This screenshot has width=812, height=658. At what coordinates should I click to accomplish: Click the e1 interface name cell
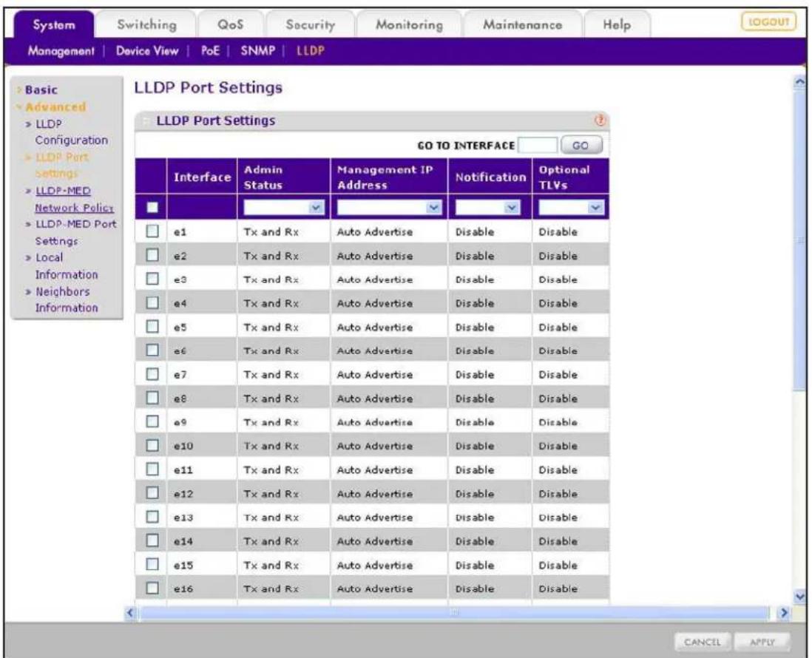[x=202, y=231]
